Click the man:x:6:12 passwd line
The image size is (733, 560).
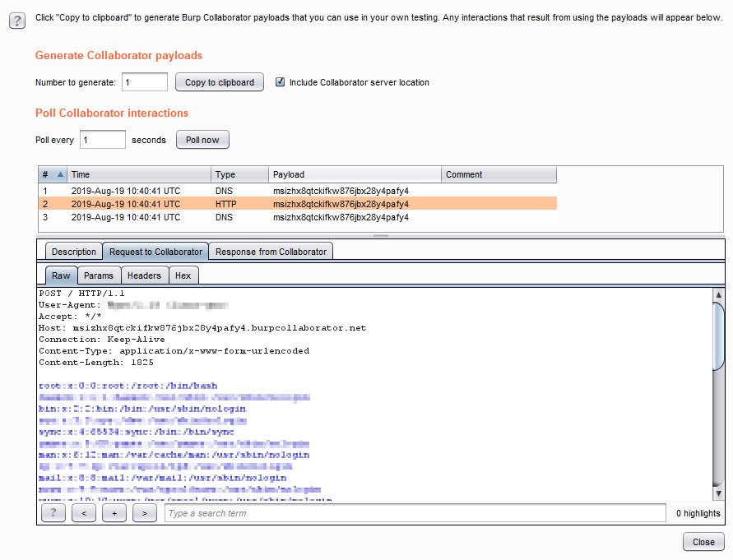pos(174,455)
